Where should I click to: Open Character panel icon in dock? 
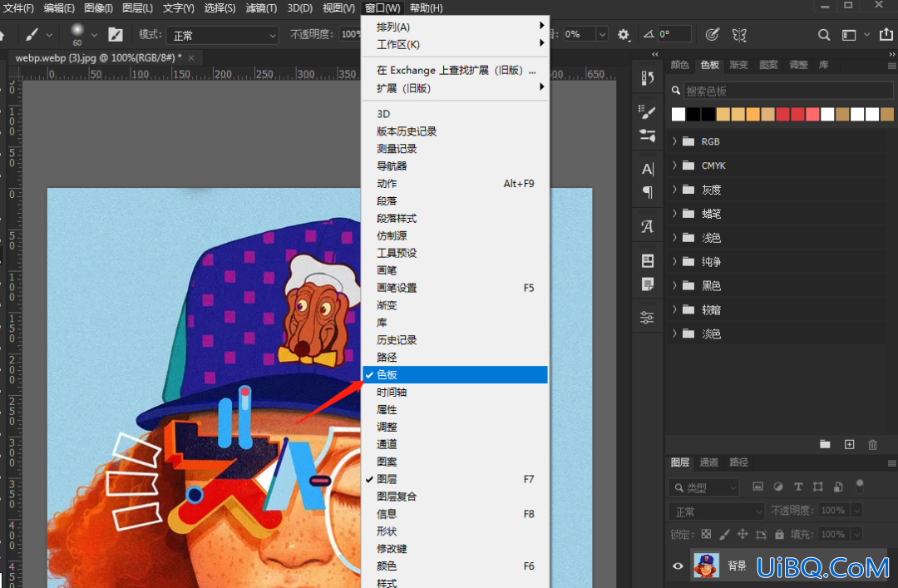647,169
